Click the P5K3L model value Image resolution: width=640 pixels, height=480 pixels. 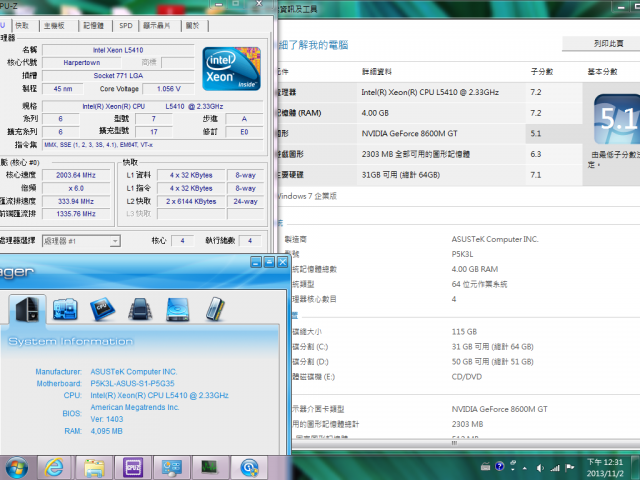coord(462,254)
